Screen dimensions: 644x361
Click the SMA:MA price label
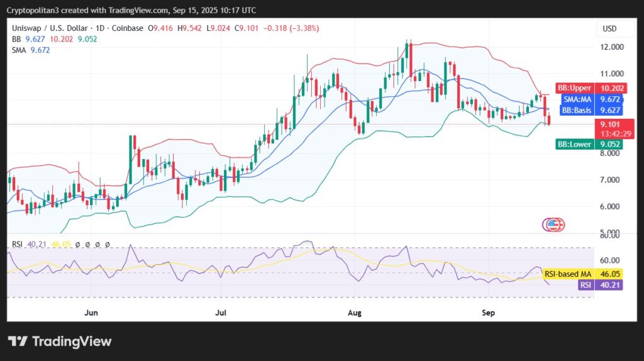(576, 99)
